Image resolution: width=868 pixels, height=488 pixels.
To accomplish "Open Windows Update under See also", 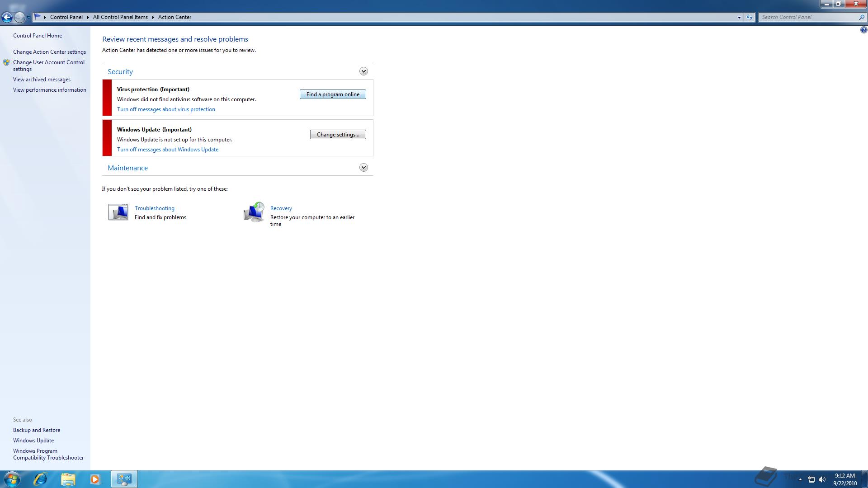I will tap(33, 441).
